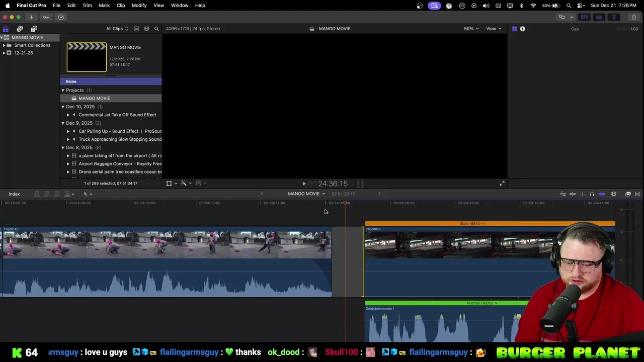The image size is (644, 362).
Task: Toggle snapping in the timeline
Action: pyautogui.click(x=601, y=194)
